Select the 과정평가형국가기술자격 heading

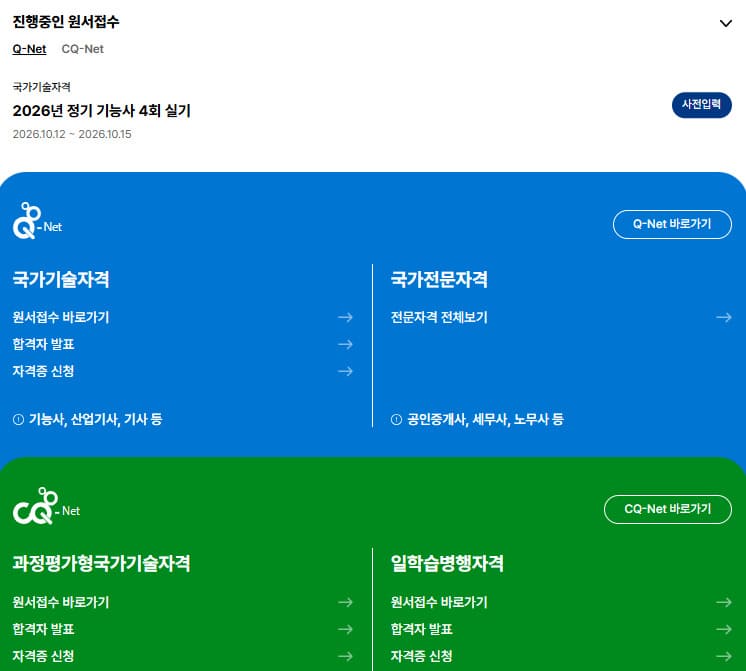click(101, 563)
